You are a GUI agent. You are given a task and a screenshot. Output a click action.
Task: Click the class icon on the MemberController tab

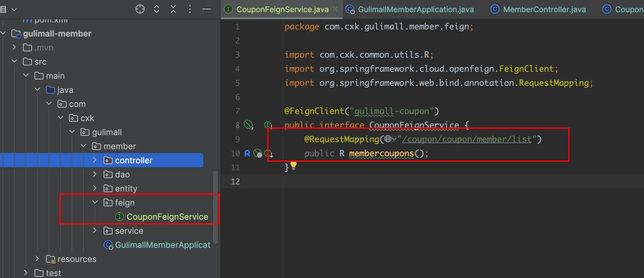tap(495, 9)
